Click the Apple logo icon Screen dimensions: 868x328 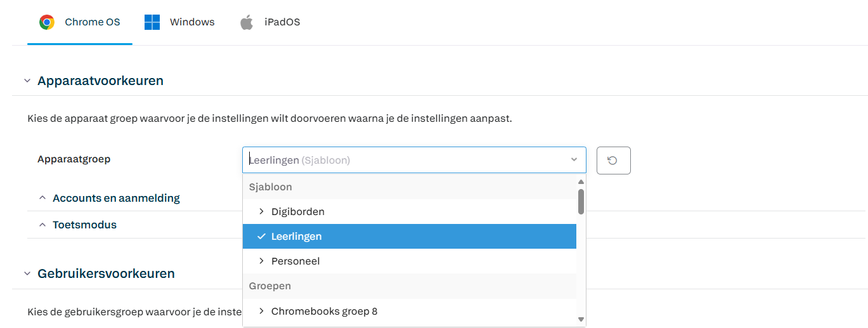pos(247,22)
